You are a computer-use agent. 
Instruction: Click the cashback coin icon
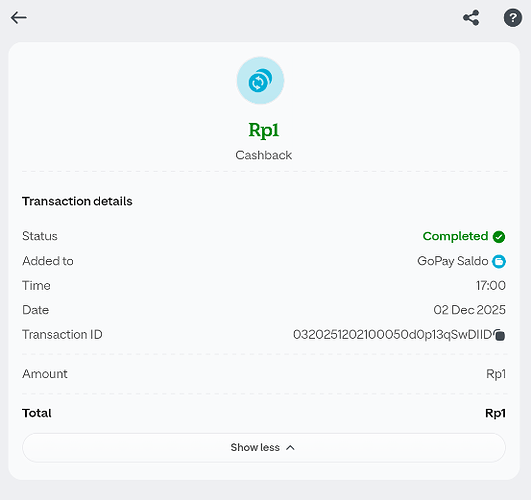tap(260, 81)
